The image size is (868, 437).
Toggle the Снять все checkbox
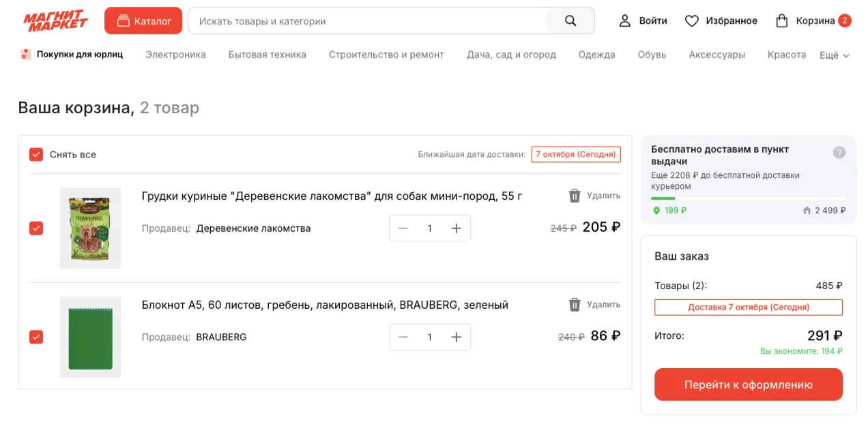point(36,155)
